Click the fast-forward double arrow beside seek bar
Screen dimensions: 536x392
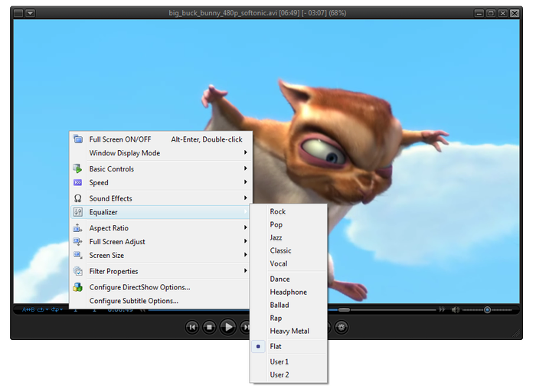point(442,309)
